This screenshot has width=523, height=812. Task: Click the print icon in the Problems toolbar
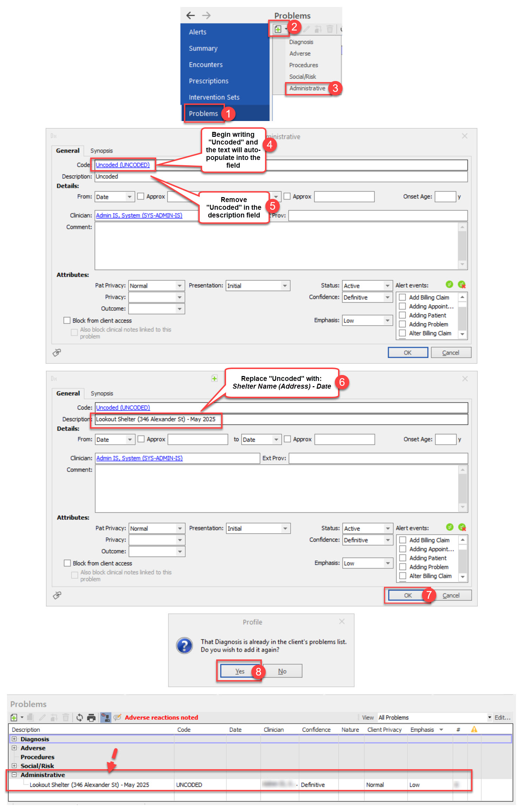91,718
